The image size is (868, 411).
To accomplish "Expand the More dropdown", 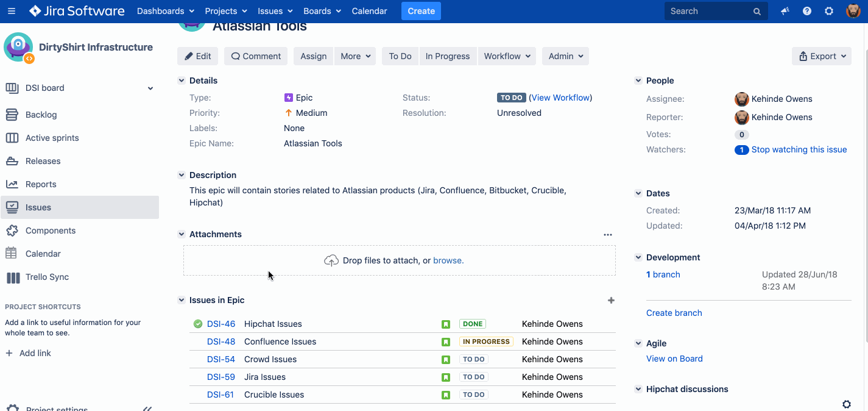I will click(x=355, y=56).
